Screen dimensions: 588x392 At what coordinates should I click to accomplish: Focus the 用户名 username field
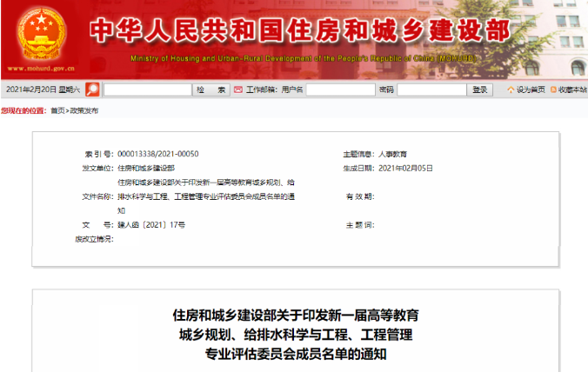click(x=340, y=90)
